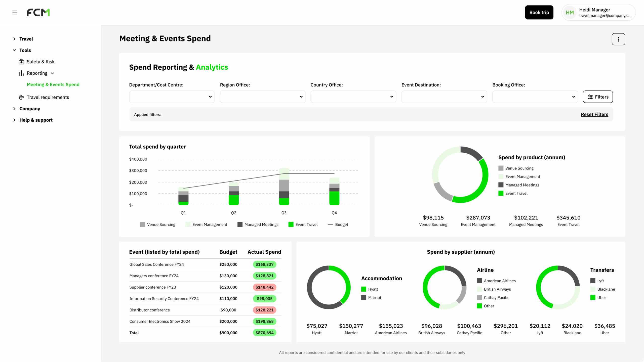The height and width of the screenshot is (362, 644).
Task: Select Distributor conference row
Action: (205, 310)
